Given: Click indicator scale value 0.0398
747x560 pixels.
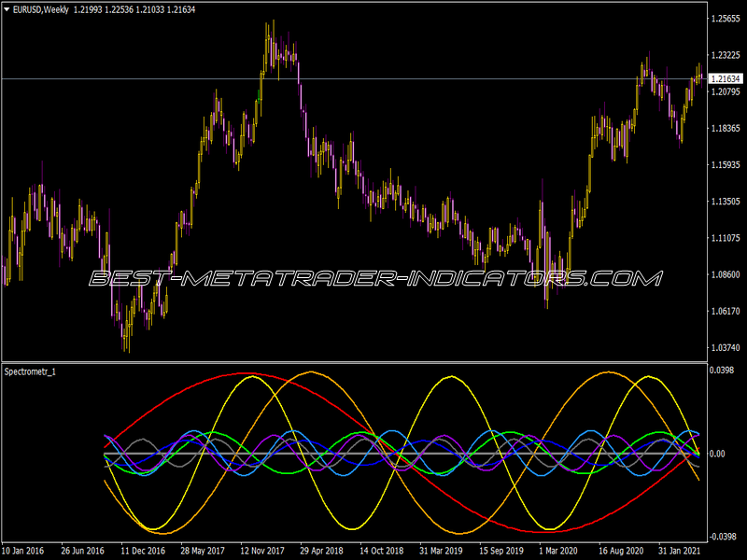Looking at the screenshot, I should [721, 370].
